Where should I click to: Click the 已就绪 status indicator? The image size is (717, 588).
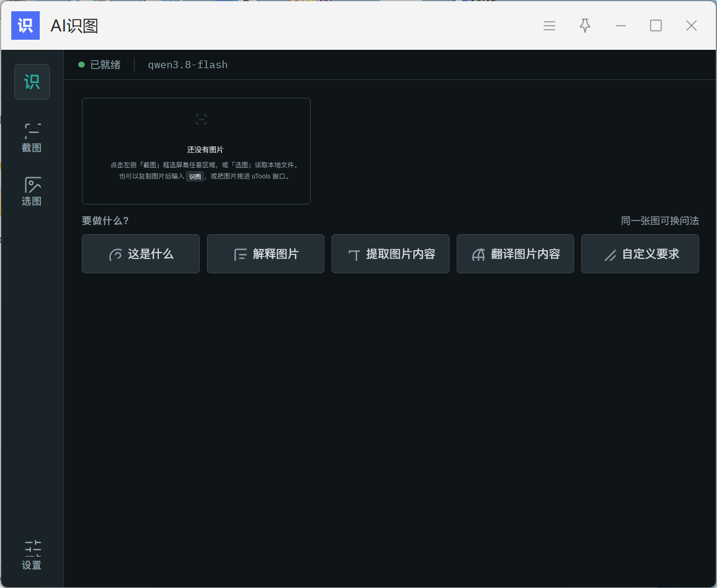[x=100, y=65]
